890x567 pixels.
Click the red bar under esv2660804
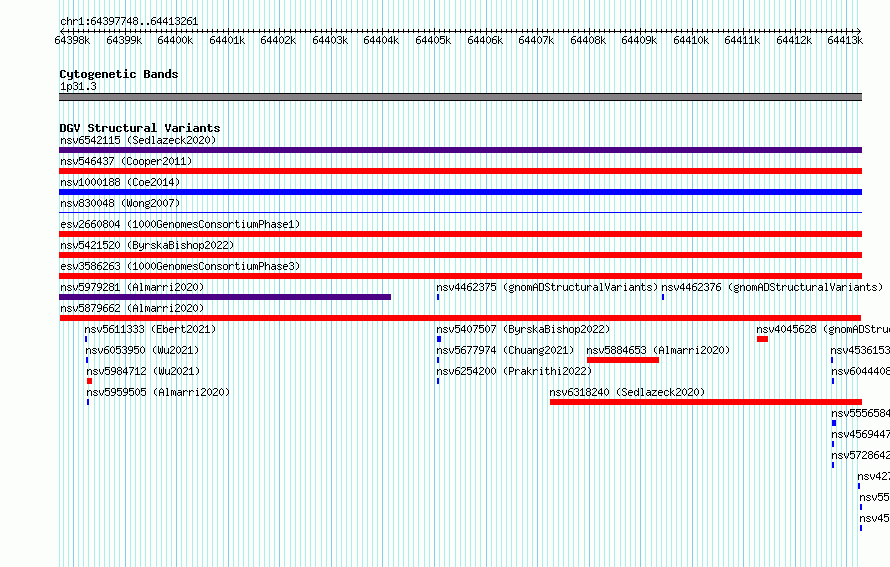(460, 234)
